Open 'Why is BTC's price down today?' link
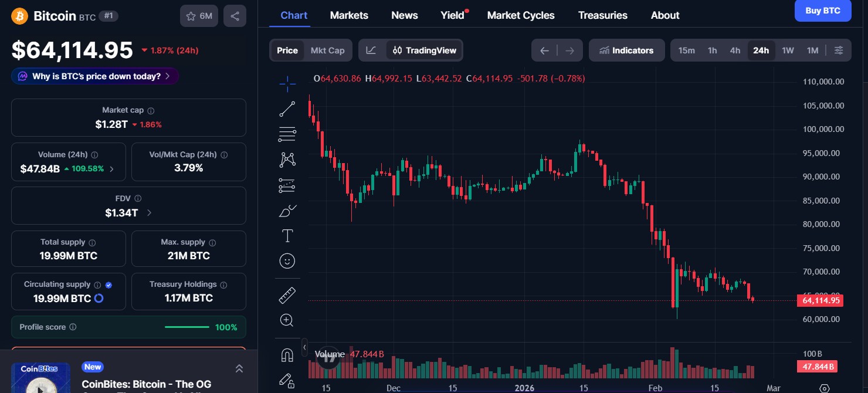This screenshot has height=393, width=868. 95,76
